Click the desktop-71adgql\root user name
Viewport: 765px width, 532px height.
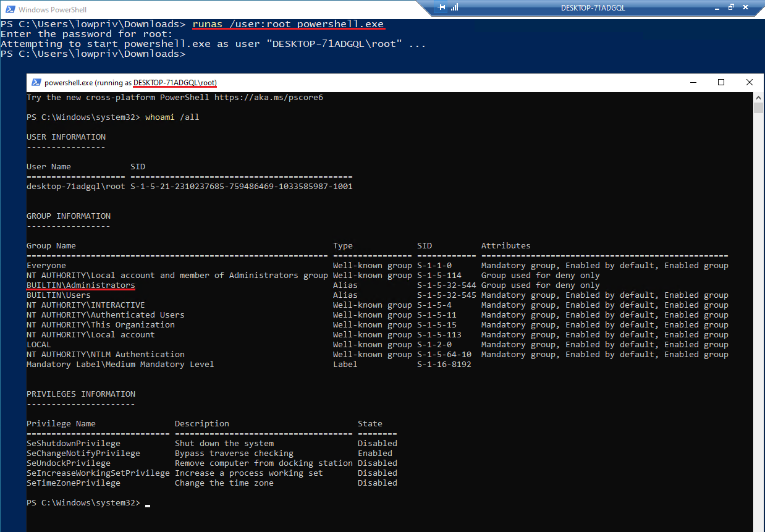point(76,187)
